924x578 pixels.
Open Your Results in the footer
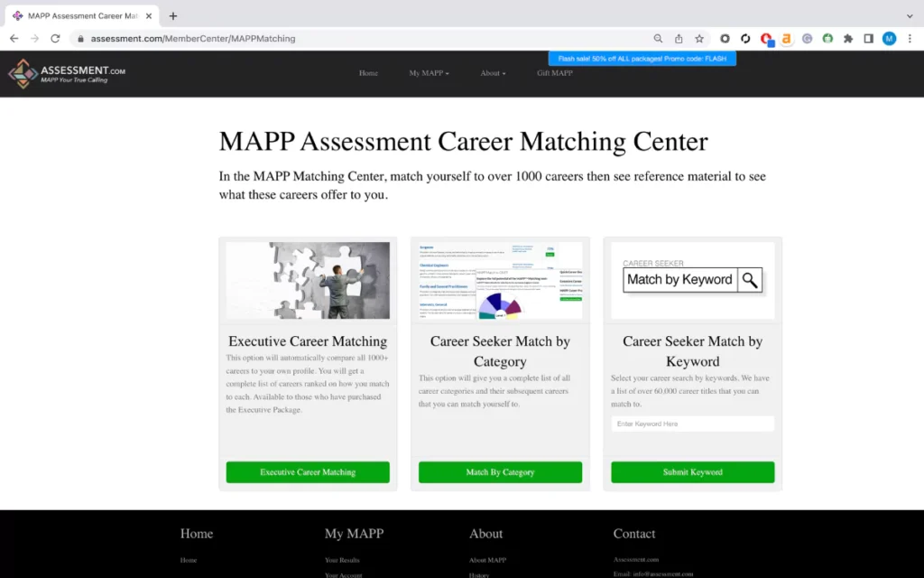342,560
